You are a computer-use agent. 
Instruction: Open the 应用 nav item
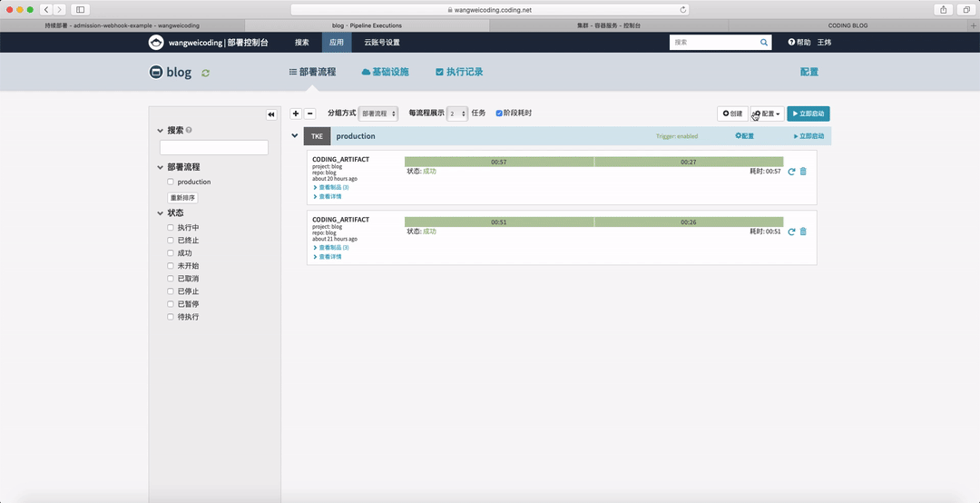(337, 43)
